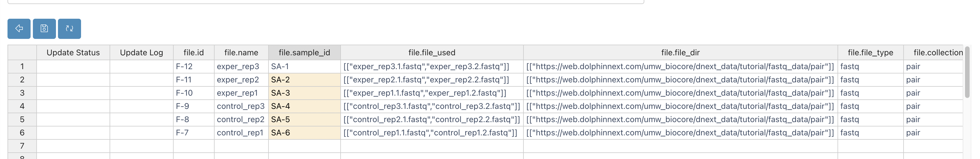Viewport: 980px width, 159px height.
Task: Click the highlighted SA-6 cell
Action: [304, 133]
